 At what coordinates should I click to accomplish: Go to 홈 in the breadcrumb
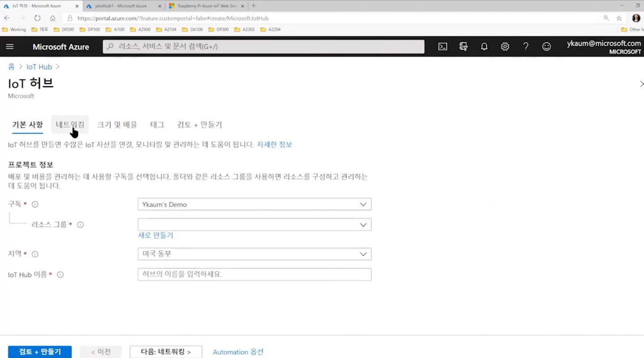click(11, 67)
